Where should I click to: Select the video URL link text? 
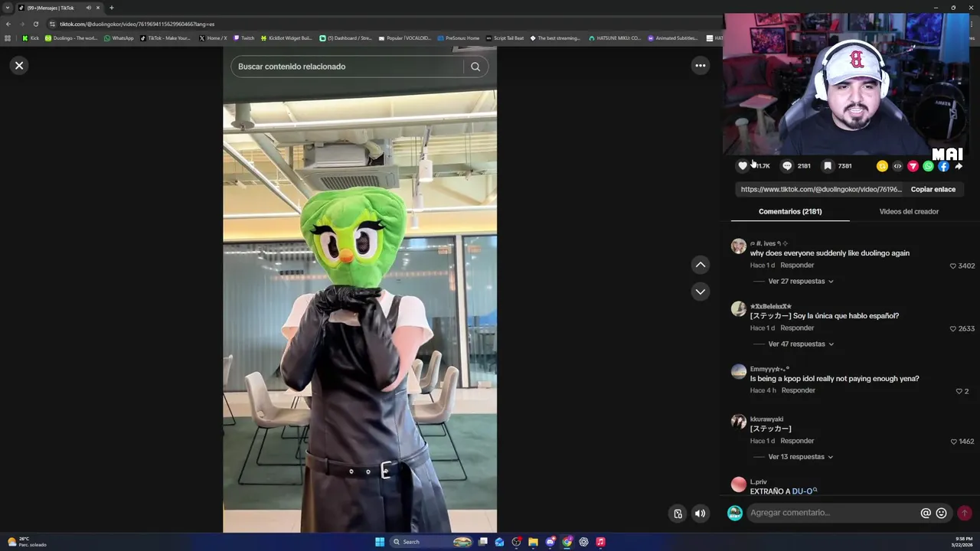[821, 189]
